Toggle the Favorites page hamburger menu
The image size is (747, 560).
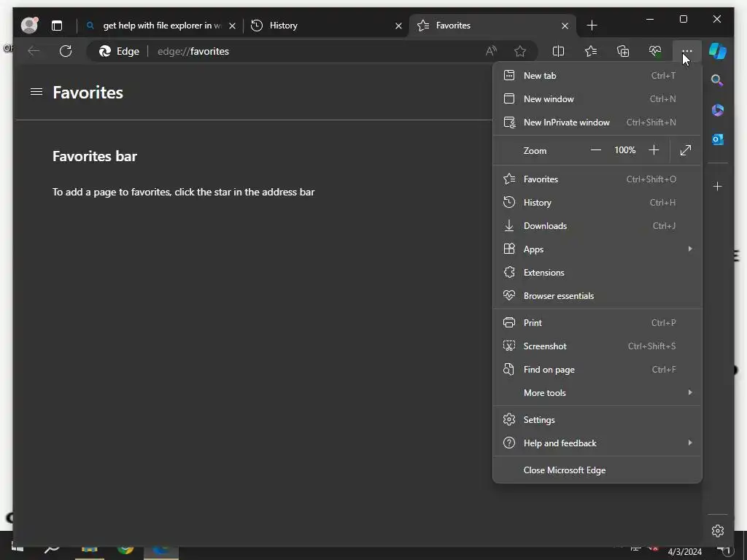pos(36,91)
